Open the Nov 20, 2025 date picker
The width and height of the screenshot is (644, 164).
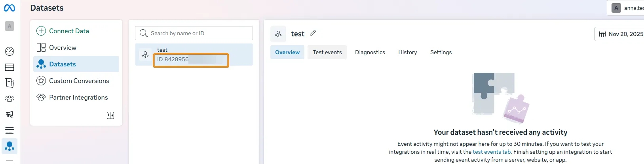[619, 34]
